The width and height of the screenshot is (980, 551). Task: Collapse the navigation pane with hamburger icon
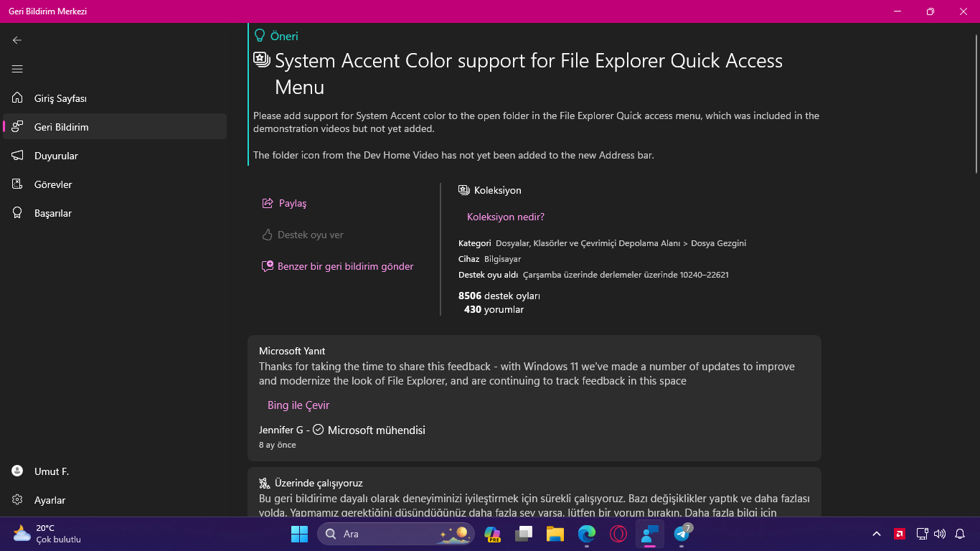tap(17, 69)
